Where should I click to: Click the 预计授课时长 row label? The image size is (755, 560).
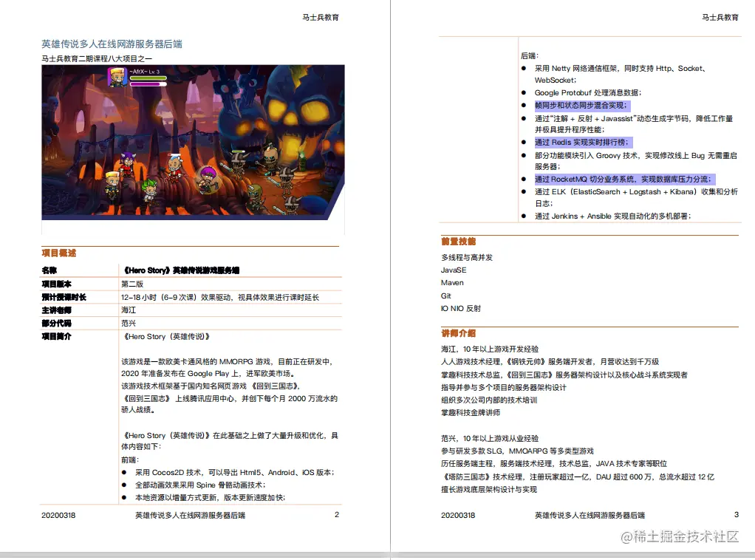(x=64, y=297)
